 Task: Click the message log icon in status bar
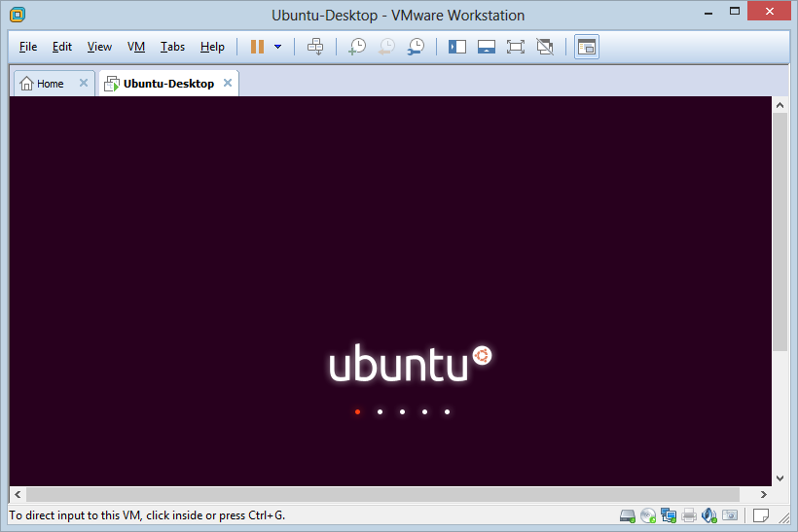(x=760, y=515)
